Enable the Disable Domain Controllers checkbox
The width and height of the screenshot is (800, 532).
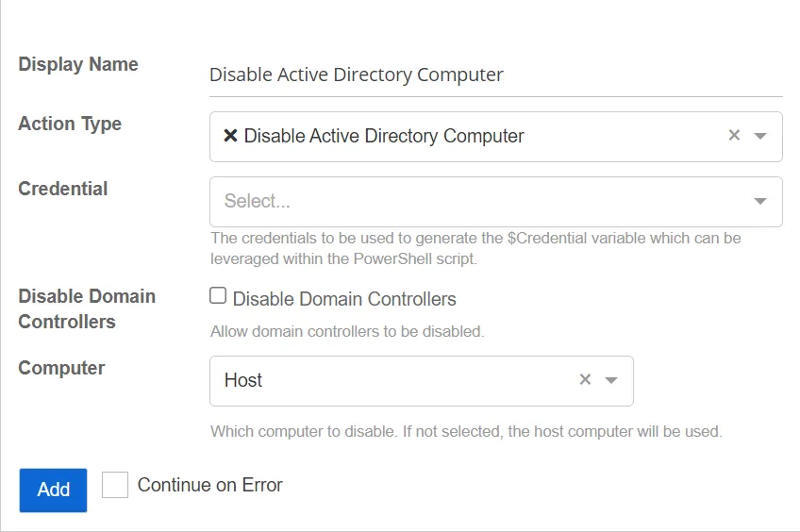218,295
